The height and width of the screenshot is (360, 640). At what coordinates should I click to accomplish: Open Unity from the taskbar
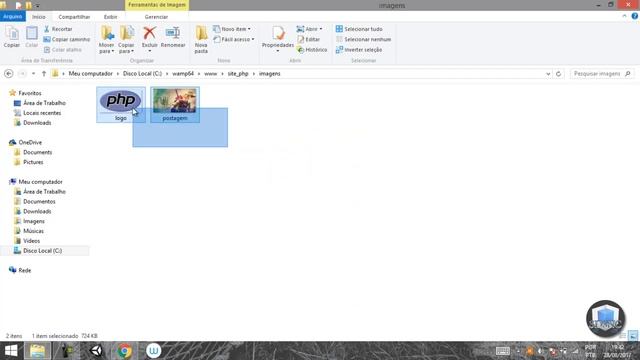[x=96, y=351]
